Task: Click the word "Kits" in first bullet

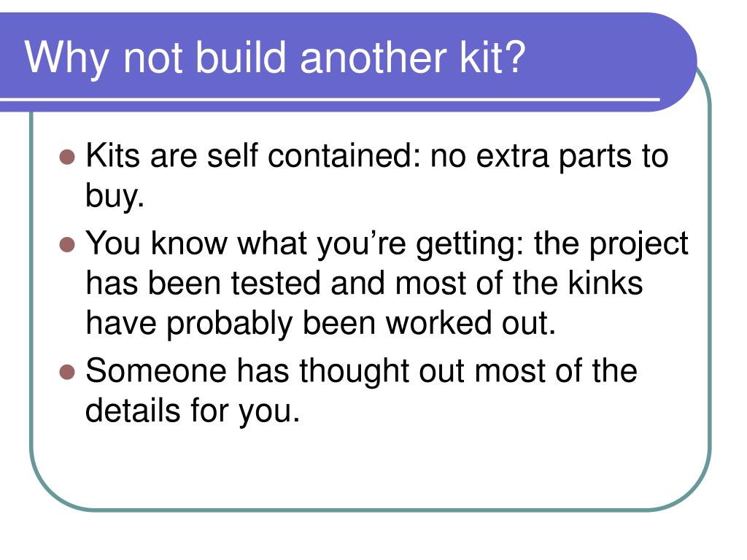Action: 113,155
